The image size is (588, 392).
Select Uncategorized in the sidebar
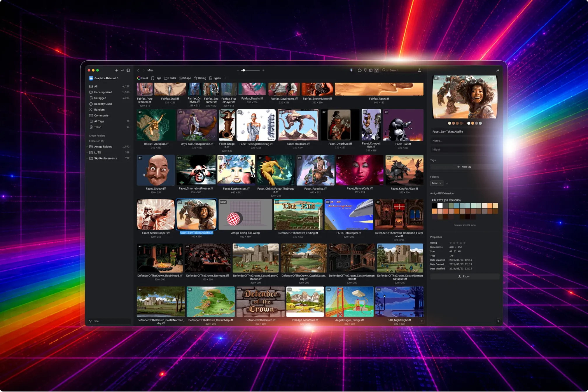(109, 92)
